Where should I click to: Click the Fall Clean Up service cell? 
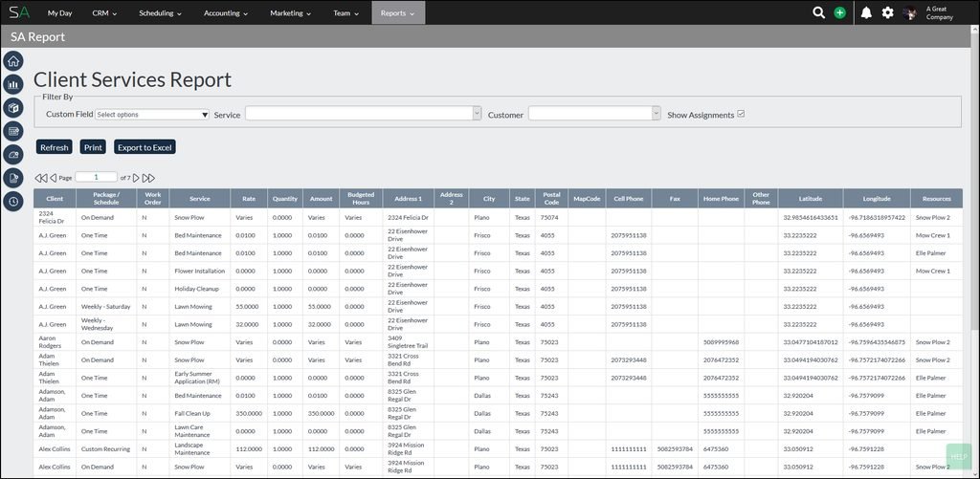point(200,413)
